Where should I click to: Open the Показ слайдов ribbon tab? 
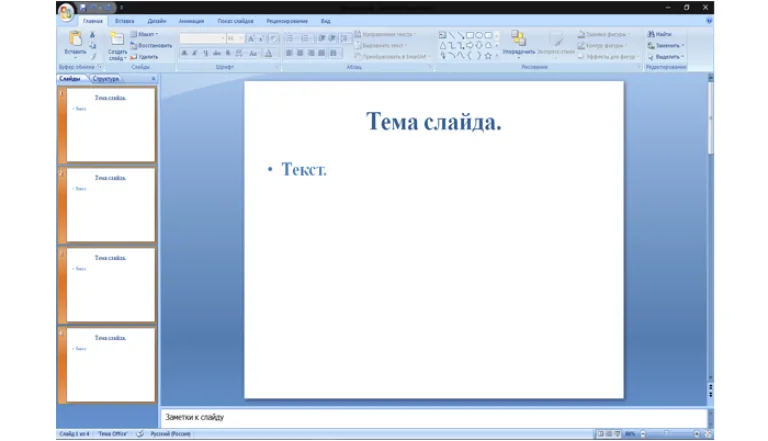(236, 21)
